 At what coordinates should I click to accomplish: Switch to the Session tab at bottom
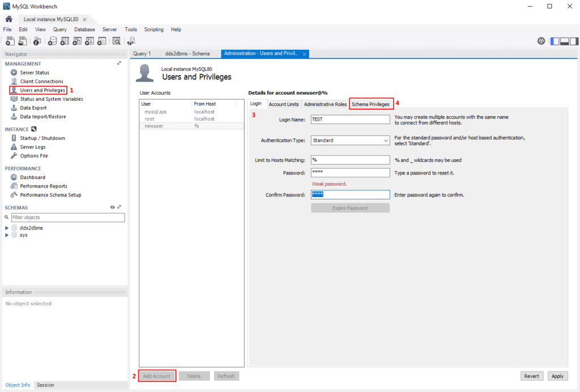(45, 385)
